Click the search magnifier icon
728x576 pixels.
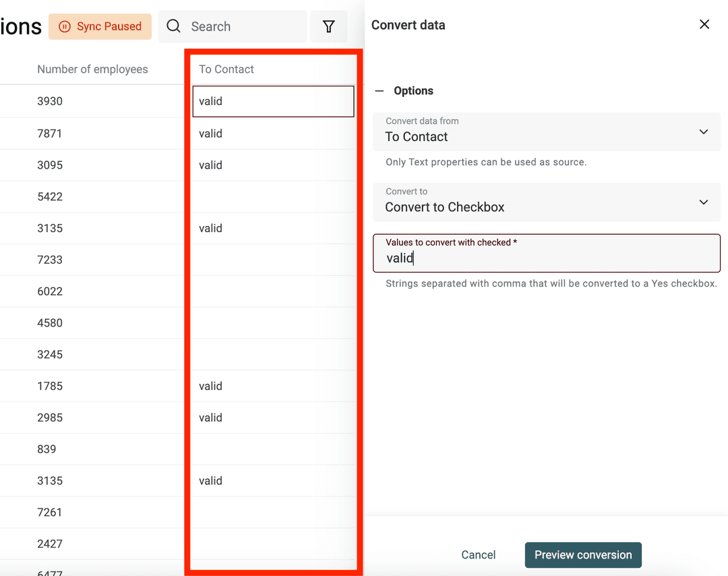coord(173,26)
